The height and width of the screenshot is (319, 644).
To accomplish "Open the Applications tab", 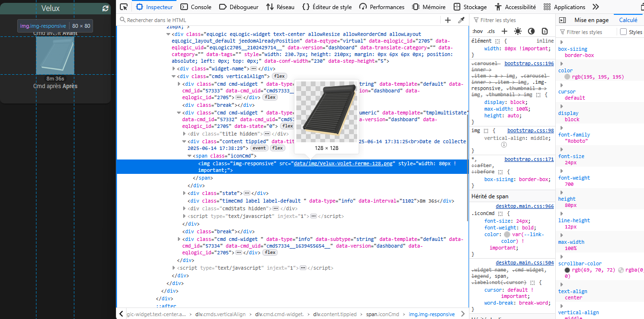I will click(564, 7).
